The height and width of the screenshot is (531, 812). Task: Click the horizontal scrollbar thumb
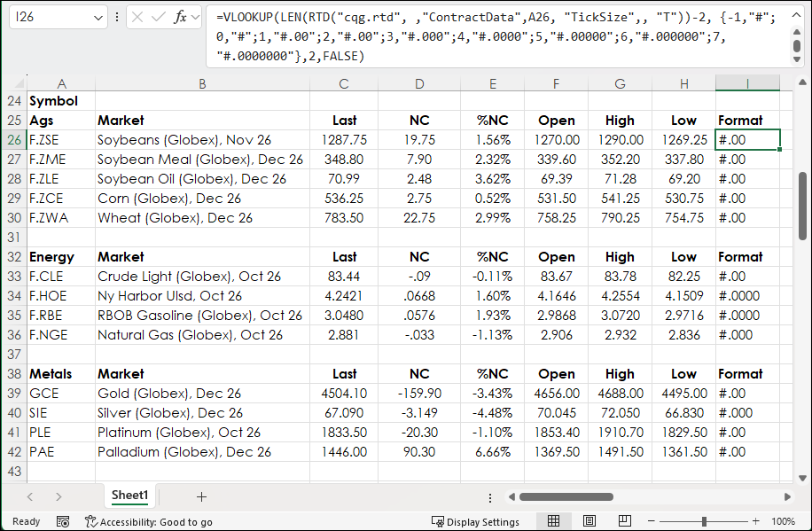click(x=566, y=496)
